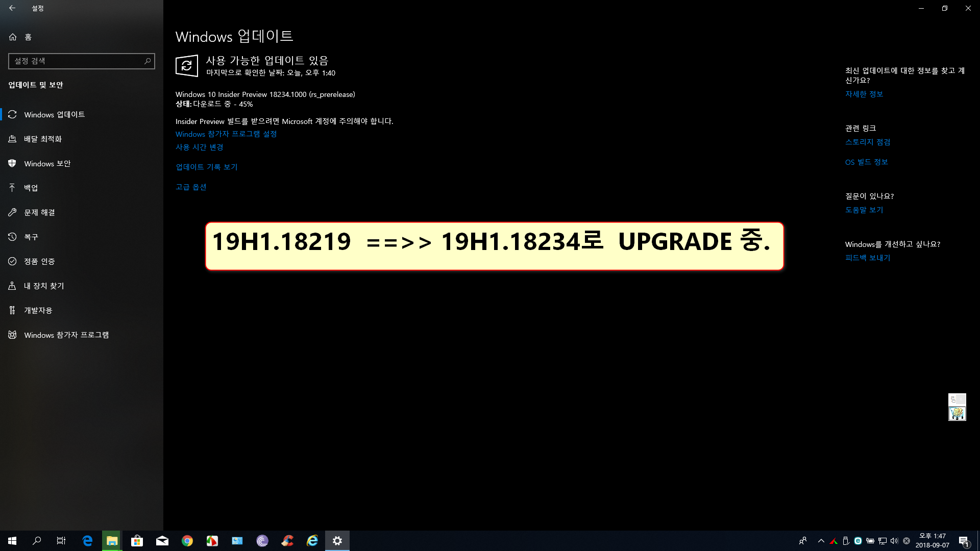
Task: Open the People icon in taskbar
Action: (x=803, y=541)
